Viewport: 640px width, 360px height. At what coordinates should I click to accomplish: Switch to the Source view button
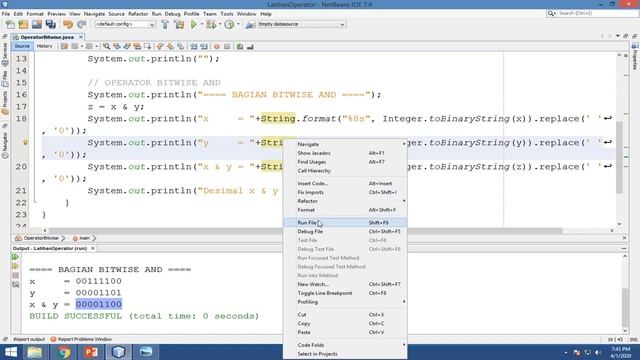(x=22, y=46)
